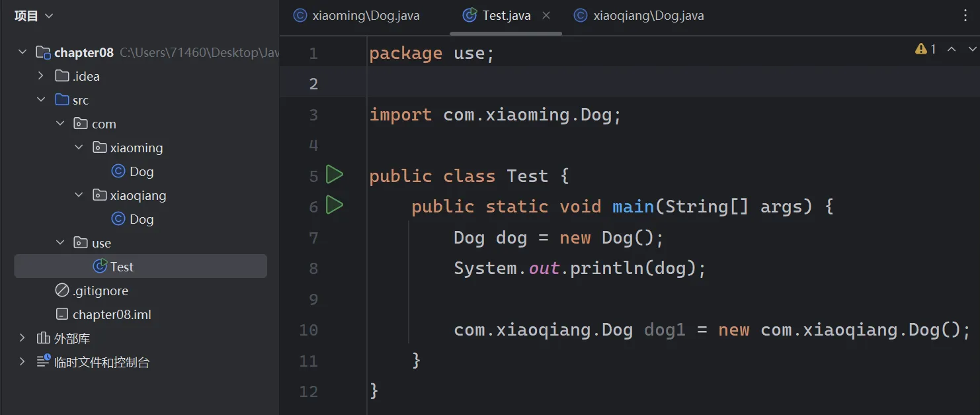Screen dimensions: 980x415
Task: Select the Dog class under xiaoming package
Action: [x=141, y=171]
